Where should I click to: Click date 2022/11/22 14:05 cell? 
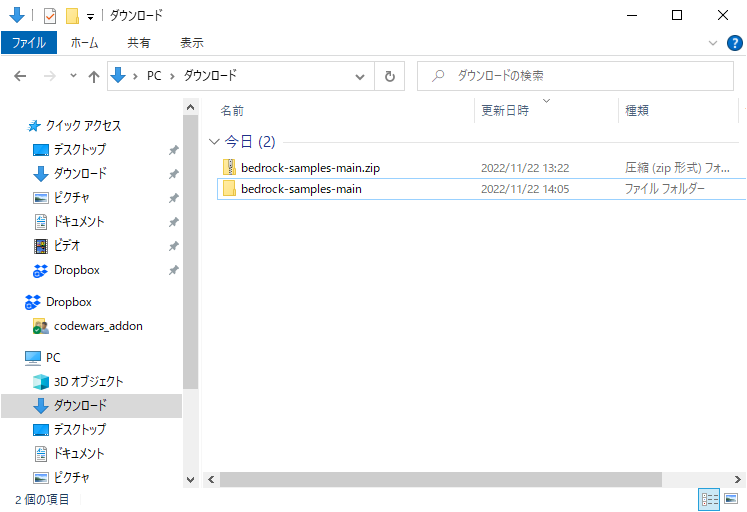point(525,189)
